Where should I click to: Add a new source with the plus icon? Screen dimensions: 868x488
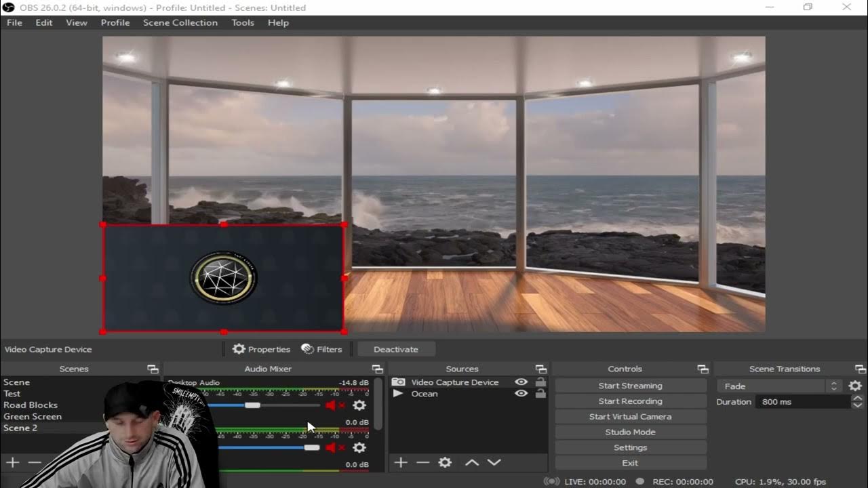pos(401,462)
